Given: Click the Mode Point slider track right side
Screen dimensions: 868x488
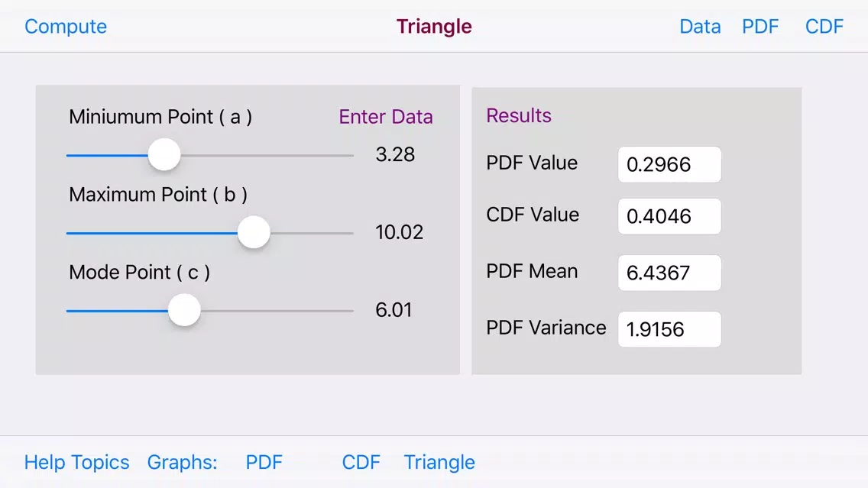Looking at the screenshot, I should tap(277, 311).
